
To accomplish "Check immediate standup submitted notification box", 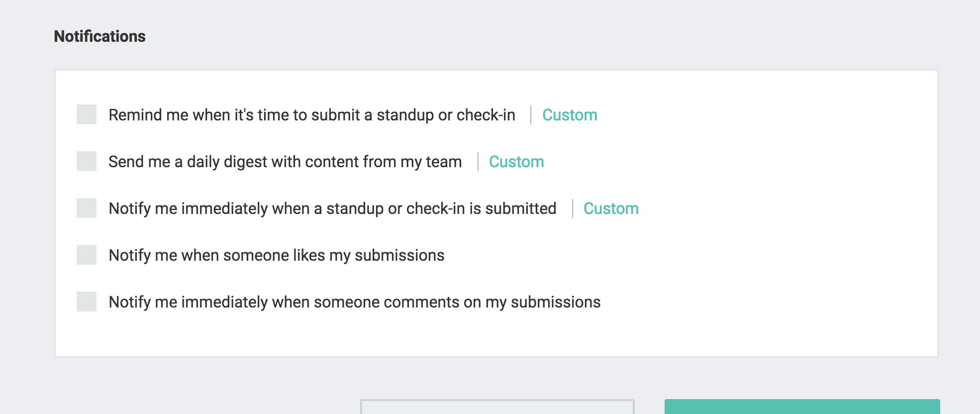I will click(x=87, y=208).
